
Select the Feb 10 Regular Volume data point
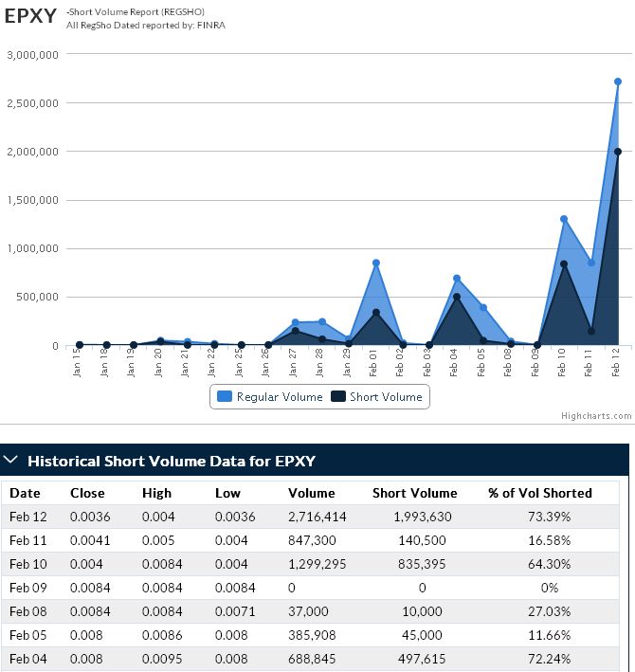coord(564,219)
